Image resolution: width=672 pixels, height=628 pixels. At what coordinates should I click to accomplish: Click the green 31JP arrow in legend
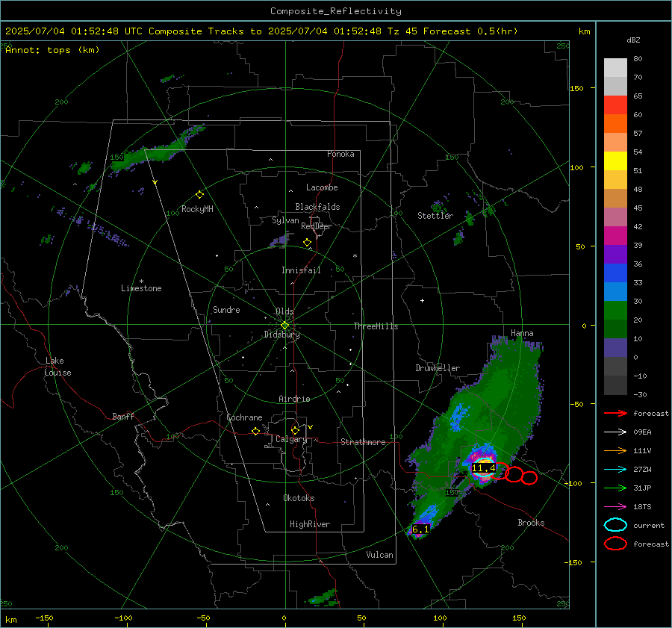[615, 488]
